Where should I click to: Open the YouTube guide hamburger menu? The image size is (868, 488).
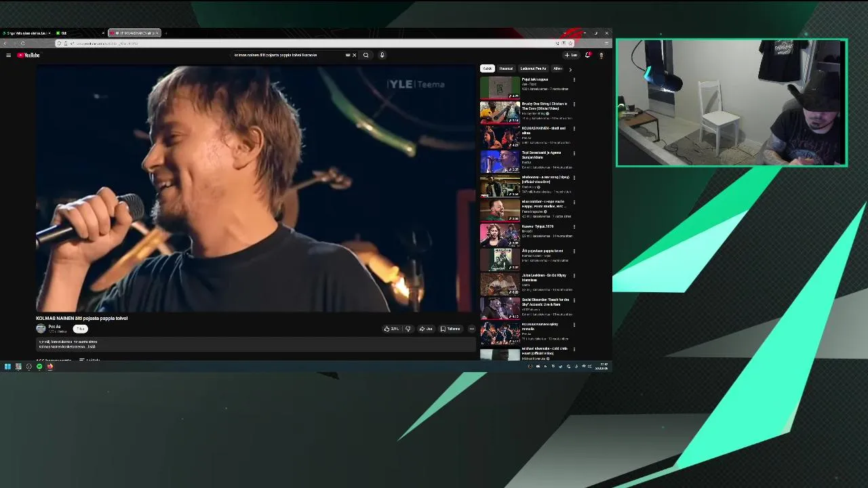pyautogui.click(x=8, y=55)
